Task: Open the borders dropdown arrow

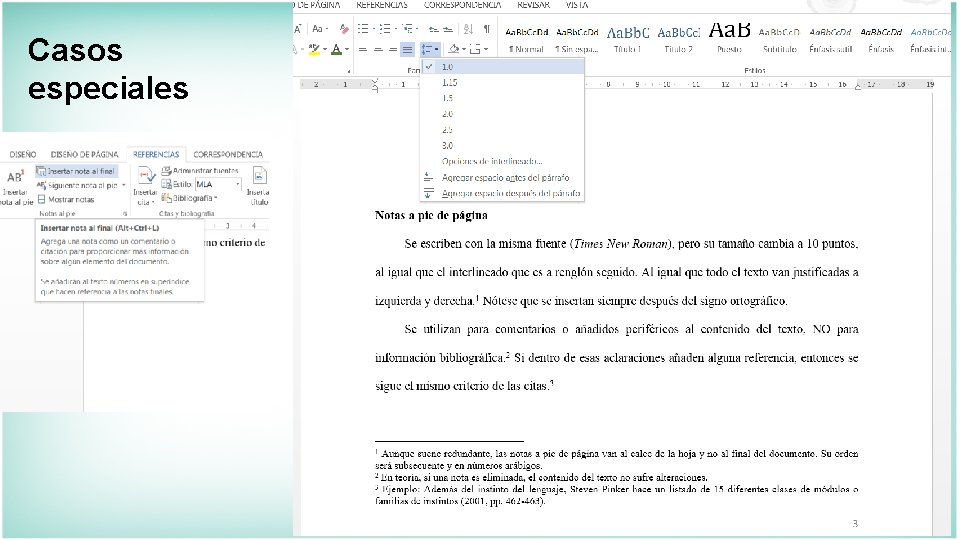Action: click(x=486, y=50)
